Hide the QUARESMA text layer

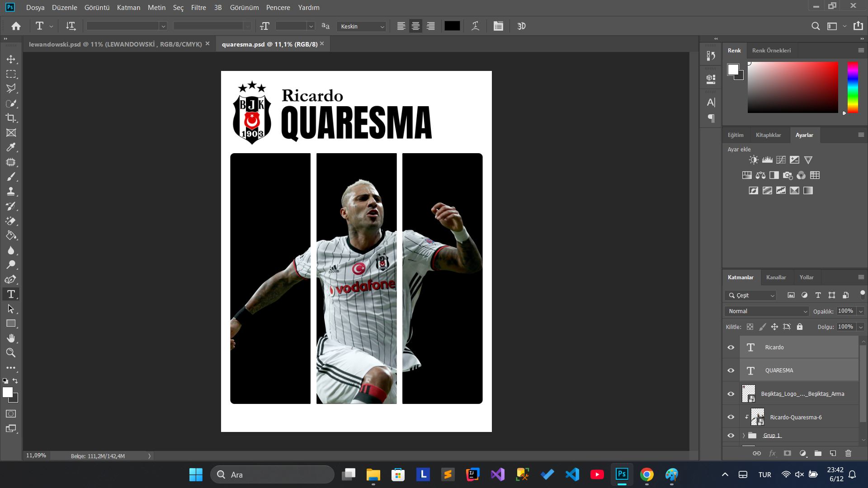point(731,371)
